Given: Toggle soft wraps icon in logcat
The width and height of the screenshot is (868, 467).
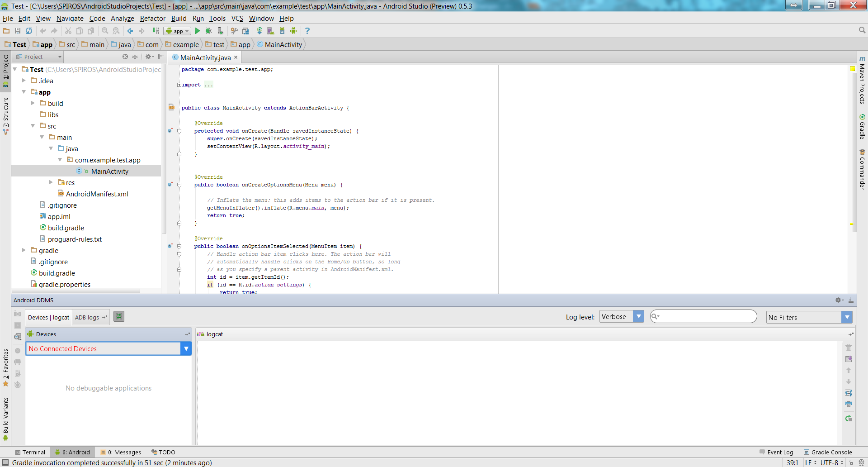Looking at the screenshot, I should (x=849, y=393).
